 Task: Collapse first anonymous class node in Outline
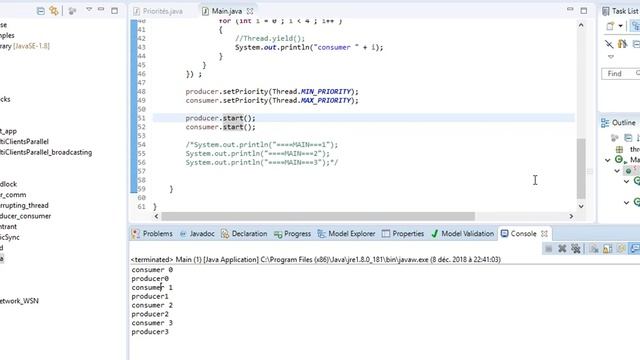[627, 181]
